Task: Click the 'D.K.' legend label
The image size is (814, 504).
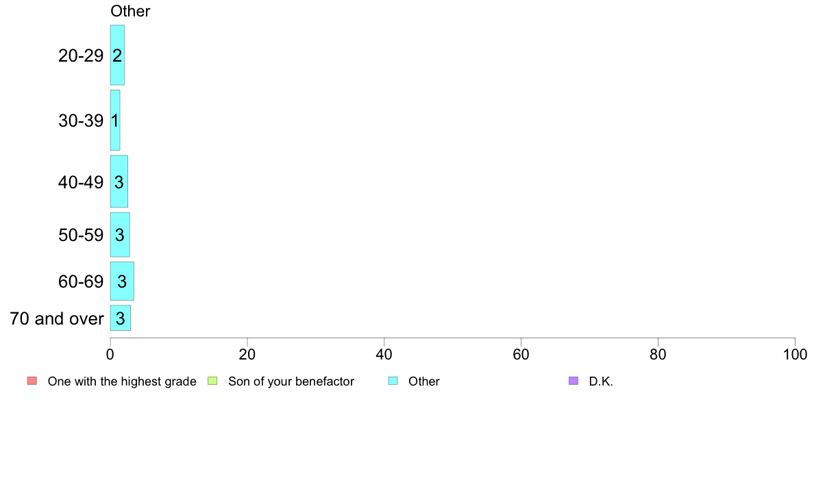Action: point(601,381)
